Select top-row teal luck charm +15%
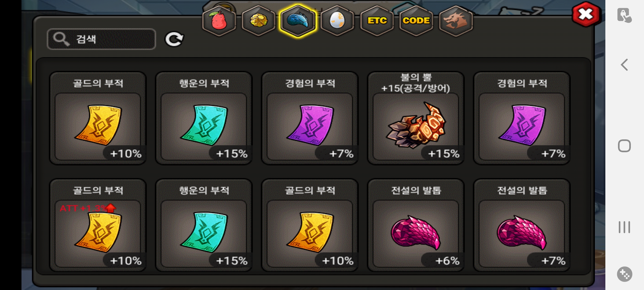The height and width of the screenshot is (290, 644). [204, 118]
